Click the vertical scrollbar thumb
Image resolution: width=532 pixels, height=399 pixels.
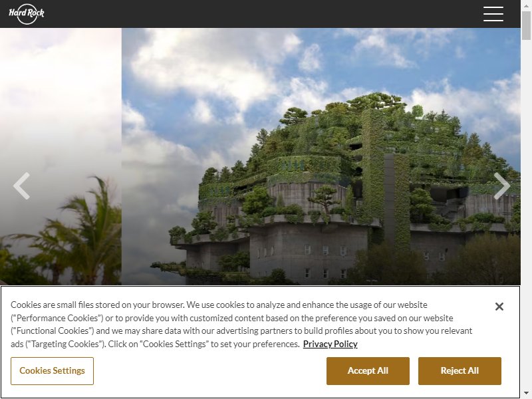point(526,26)
